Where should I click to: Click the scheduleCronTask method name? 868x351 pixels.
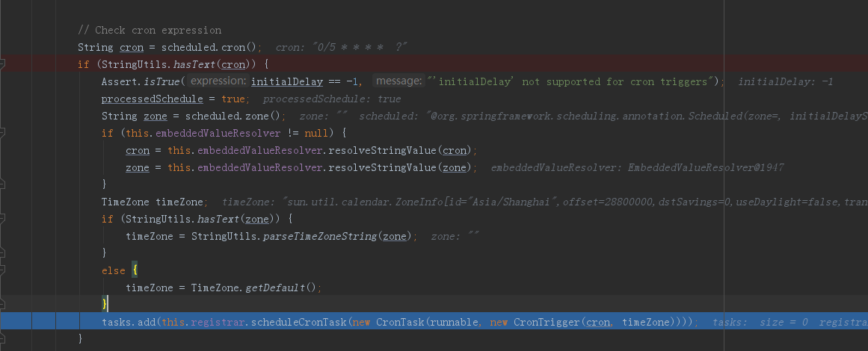tap(299, 322)
